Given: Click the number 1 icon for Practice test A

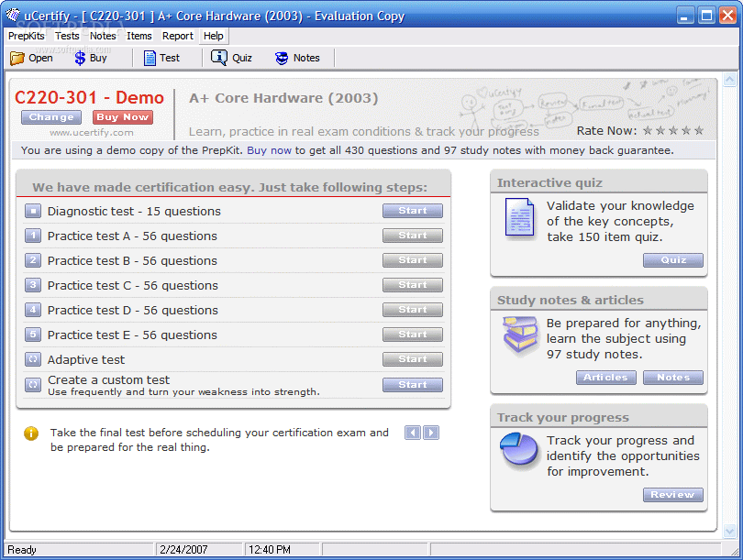Looking at the screenshot, I should [x=33, y=236].
